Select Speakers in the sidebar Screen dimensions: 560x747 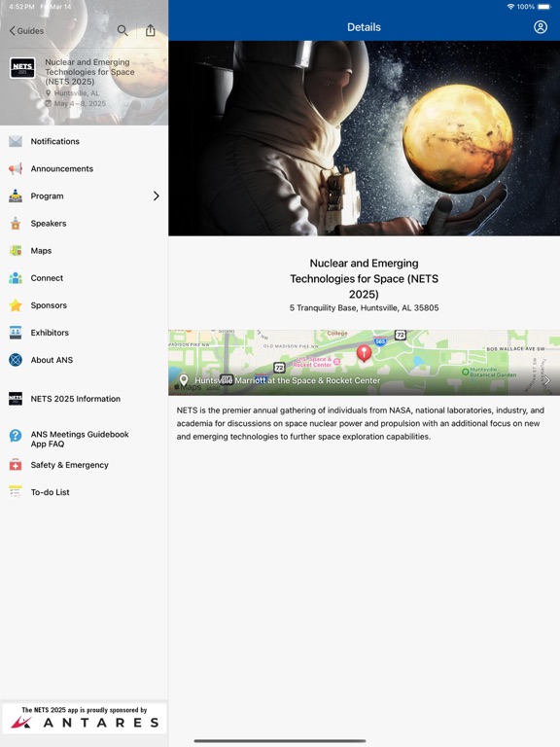tap(84, 224)
